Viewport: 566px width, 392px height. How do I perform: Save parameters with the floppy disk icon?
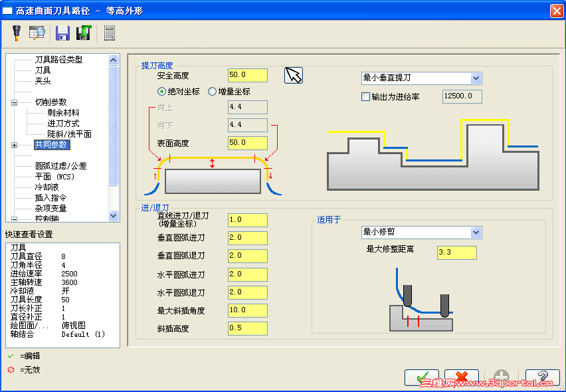(63, 33)
